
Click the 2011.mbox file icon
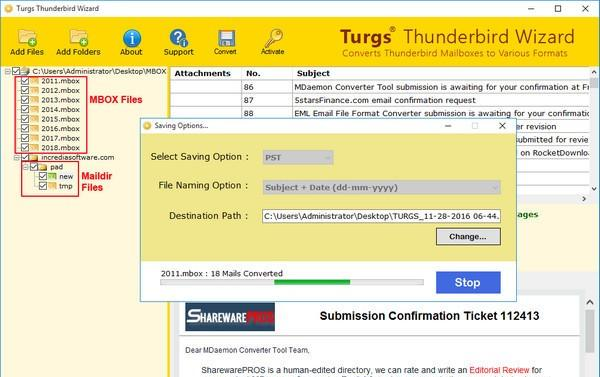34,81
